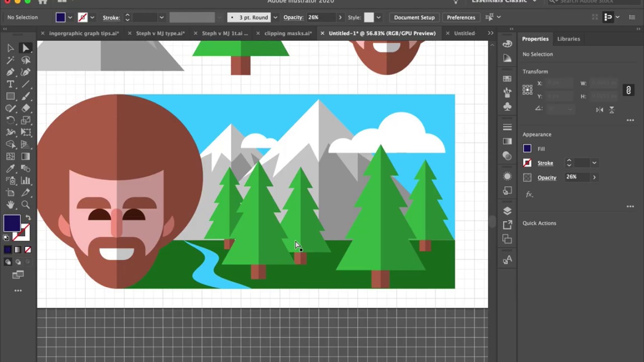This screenshot has height=362, width=644.
Task: Open Stroke options link in Properties panel
Action: point(545,163)
